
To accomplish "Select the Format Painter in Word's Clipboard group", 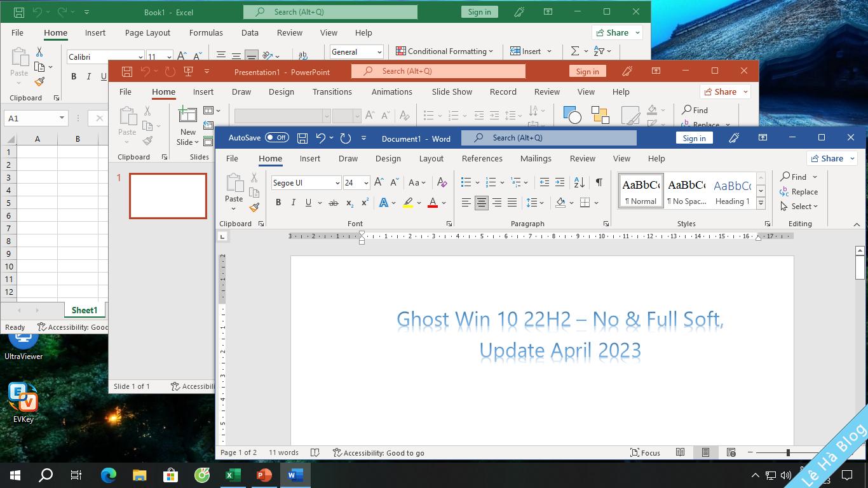I will tap(254, 207).
